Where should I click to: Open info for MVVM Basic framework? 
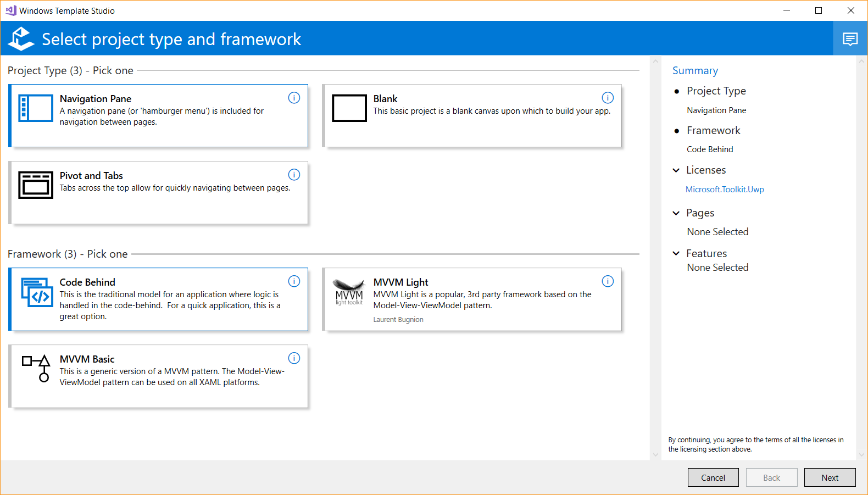tap(294, 358)
